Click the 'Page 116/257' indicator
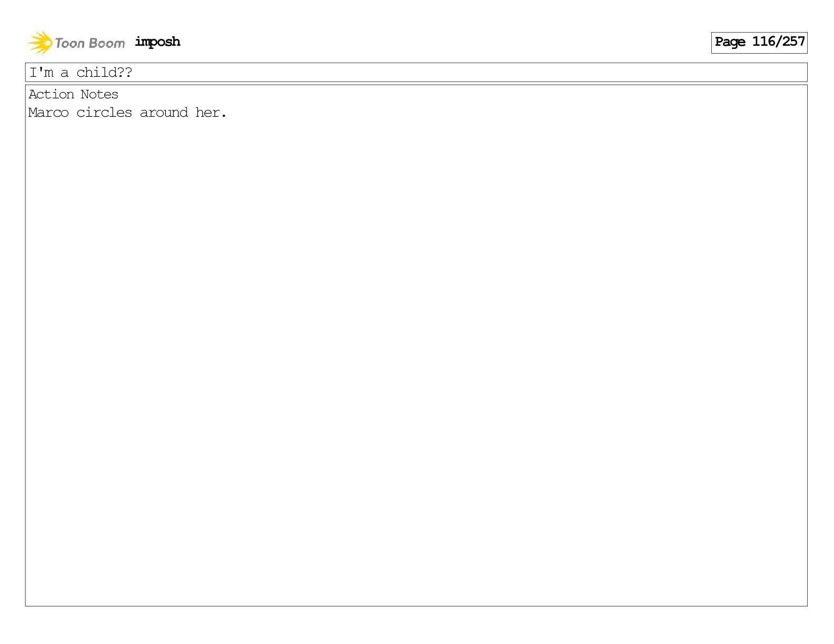This screenshot has height=644, width=834. point(759,42)
